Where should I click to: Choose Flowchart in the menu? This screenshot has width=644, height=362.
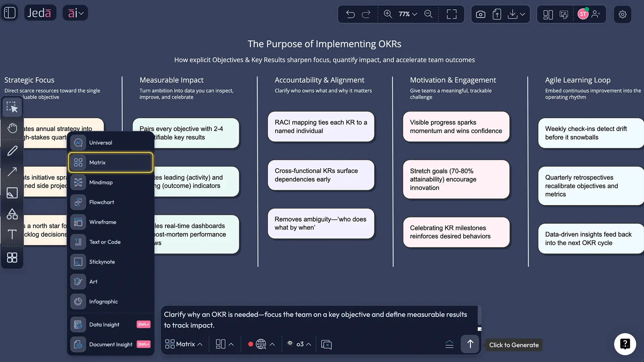pyautogui.click(x=102, y=202)
